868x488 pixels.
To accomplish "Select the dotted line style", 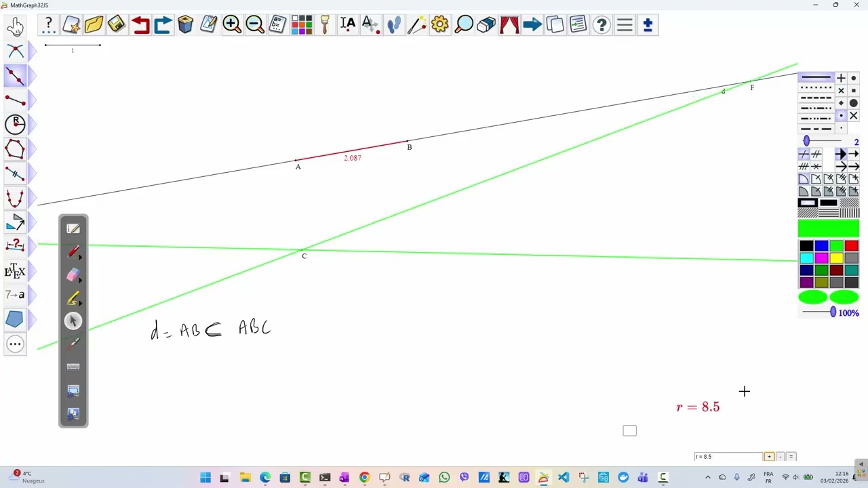I will pos(816,88).
